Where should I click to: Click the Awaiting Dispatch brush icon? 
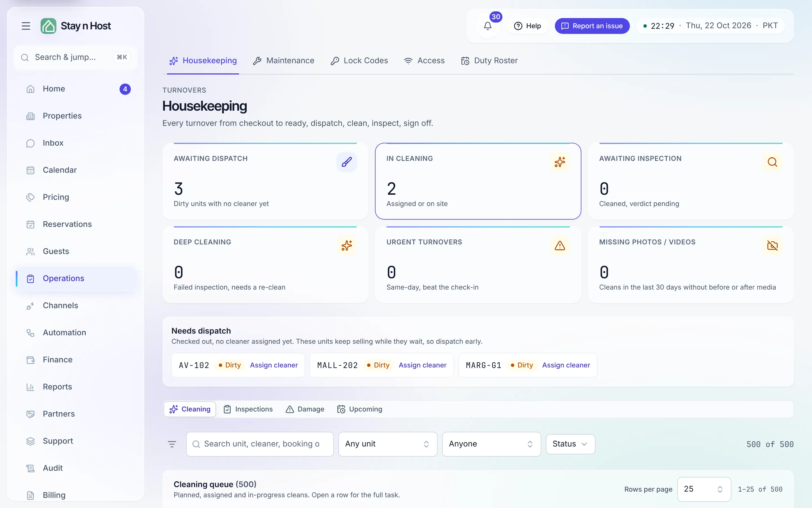coord(347,162)
